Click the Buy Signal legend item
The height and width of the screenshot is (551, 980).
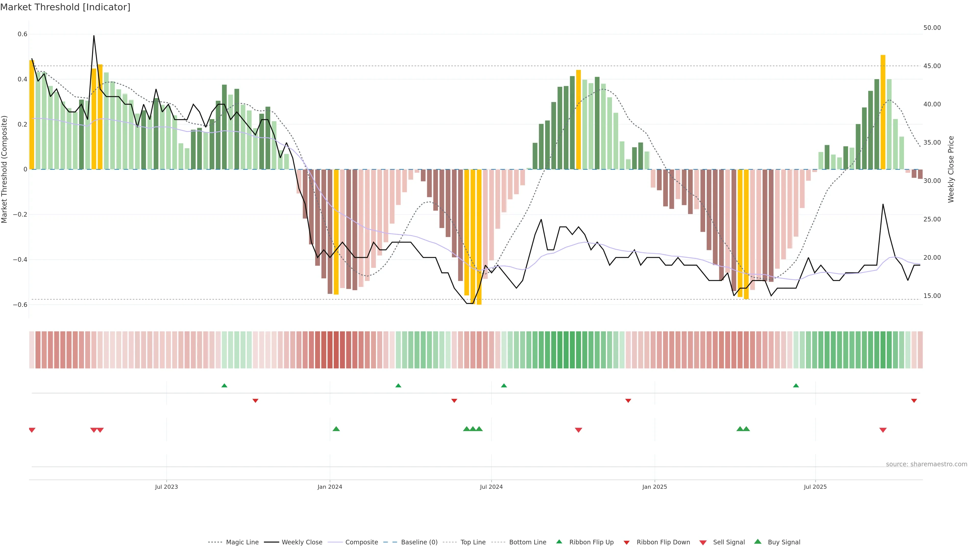click(784, 542)
